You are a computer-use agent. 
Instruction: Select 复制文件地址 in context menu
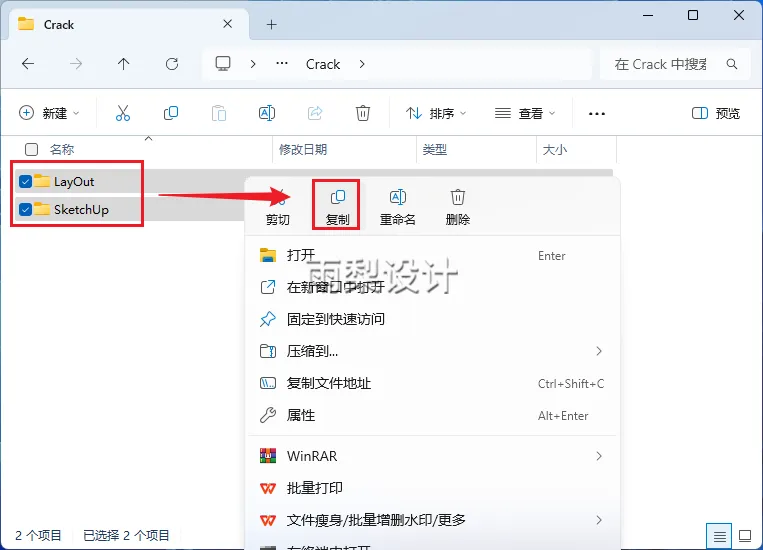(432, 384)
